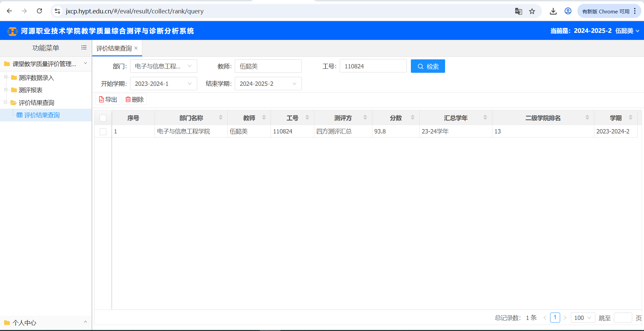
Task: Bookmark this page with the star icon
Action: [532, 11]
